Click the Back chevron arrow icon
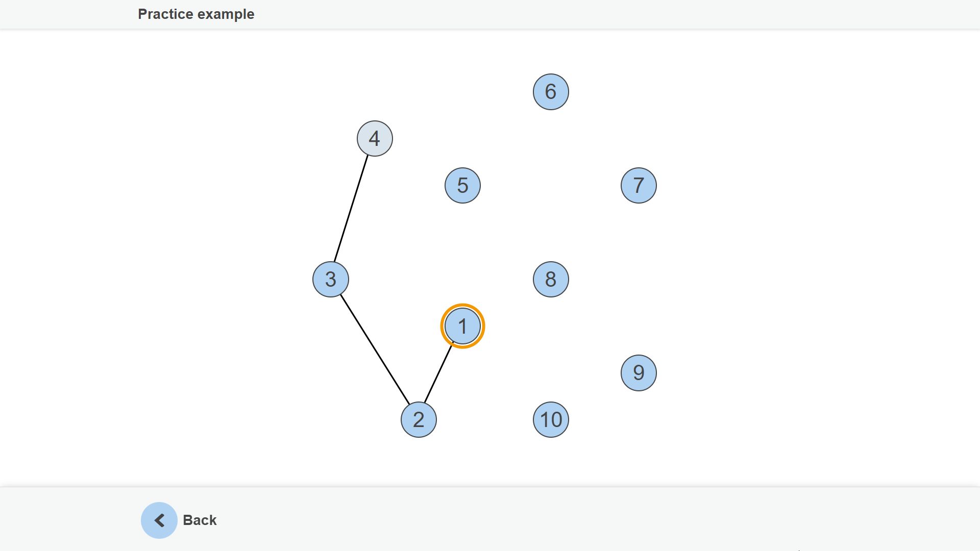Screen dimensions: 980x551 click(159, 520)
